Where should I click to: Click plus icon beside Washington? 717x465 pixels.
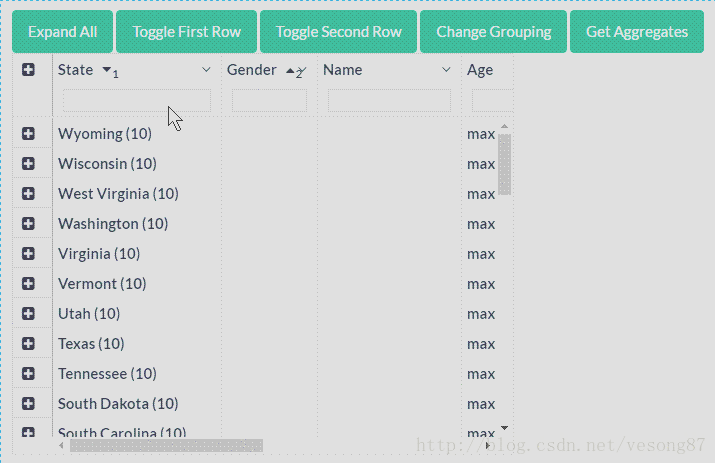28,224
